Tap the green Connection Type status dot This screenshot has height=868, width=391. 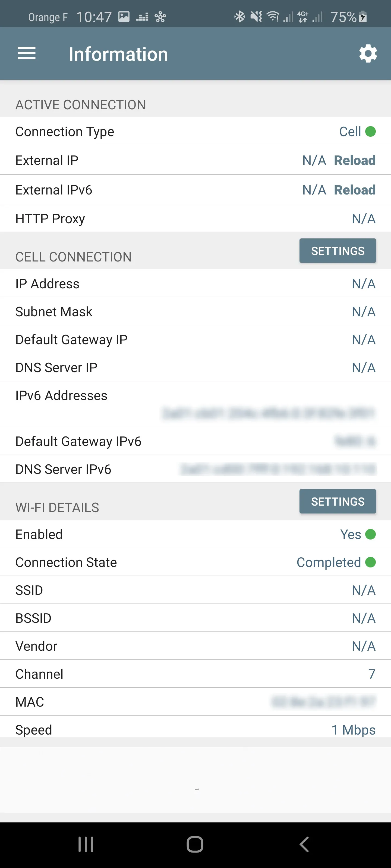pos(370,131)
